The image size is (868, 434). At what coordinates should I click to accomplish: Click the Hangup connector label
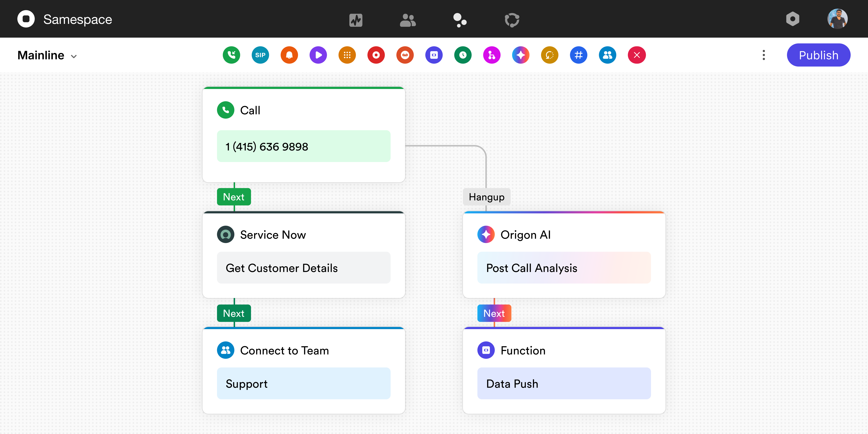click(x=486, y=197)
